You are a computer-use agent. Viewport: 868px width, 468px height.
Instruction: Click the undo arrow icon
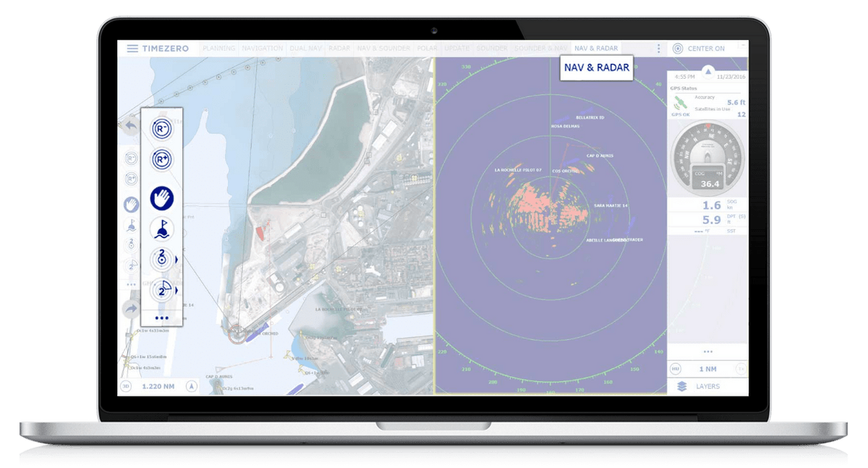tap(131, 126)
